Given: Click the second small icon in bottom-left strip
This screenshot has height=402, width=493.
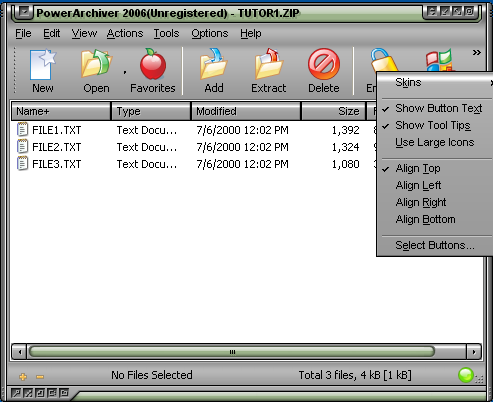Looking at the screenshot, I should 28,393.
